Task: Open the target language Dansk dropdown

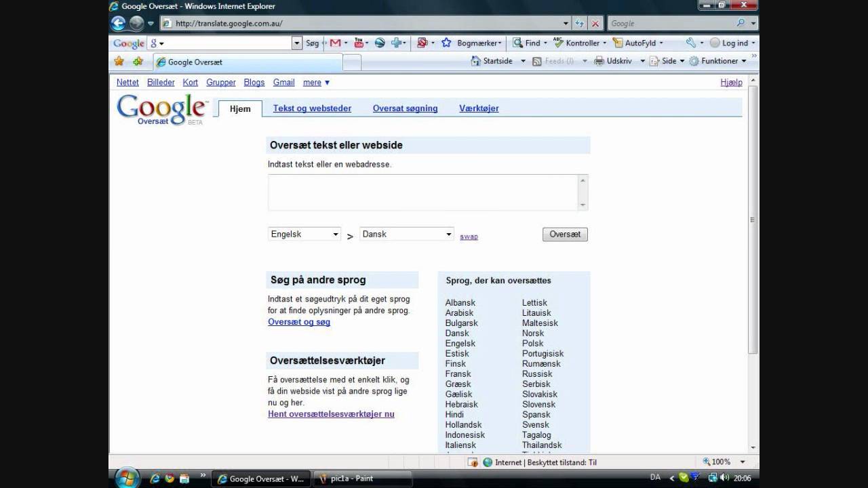Action: [x=406, y=234]
